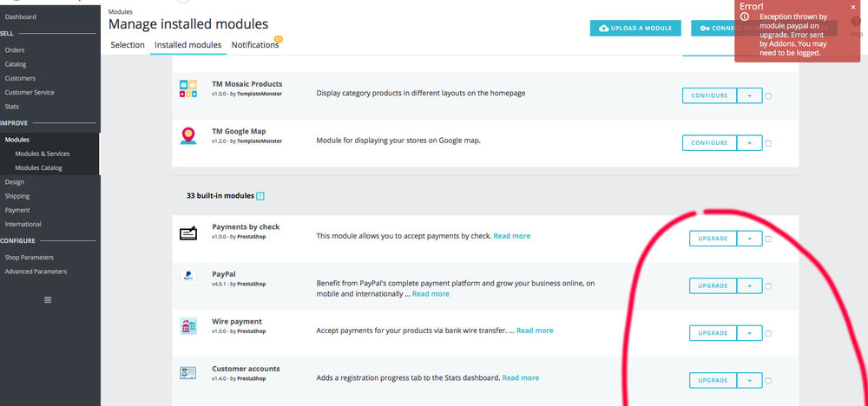This screenshot has height=406, width=868.
Task: Click the Customer accounts module icon
Action: pos(188,373)
